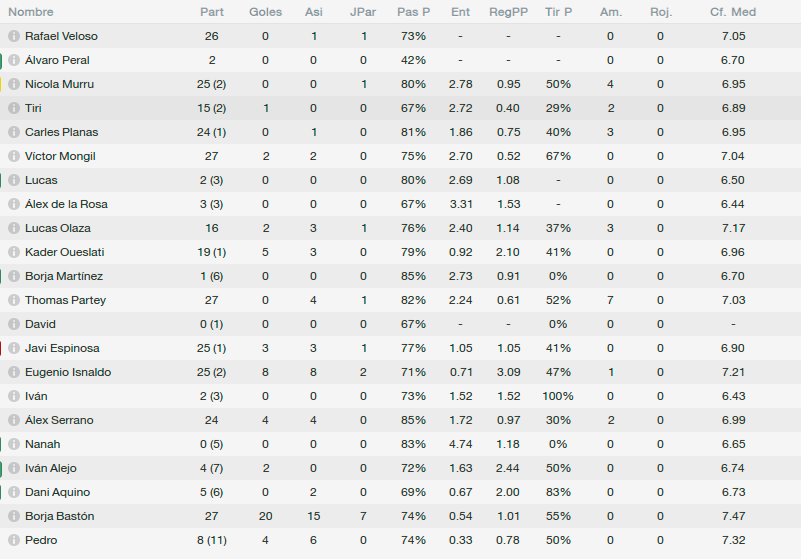Show info for Borja Bastón via icon

click(x=14, y=517)
